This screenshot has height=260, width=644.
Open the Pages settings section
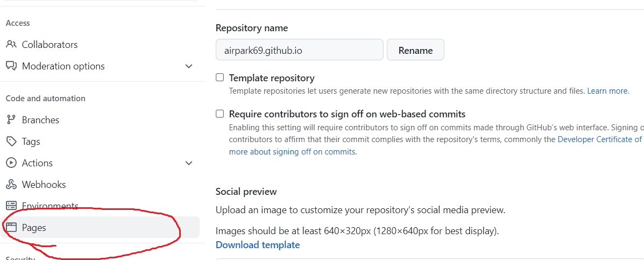pos(34,228)
